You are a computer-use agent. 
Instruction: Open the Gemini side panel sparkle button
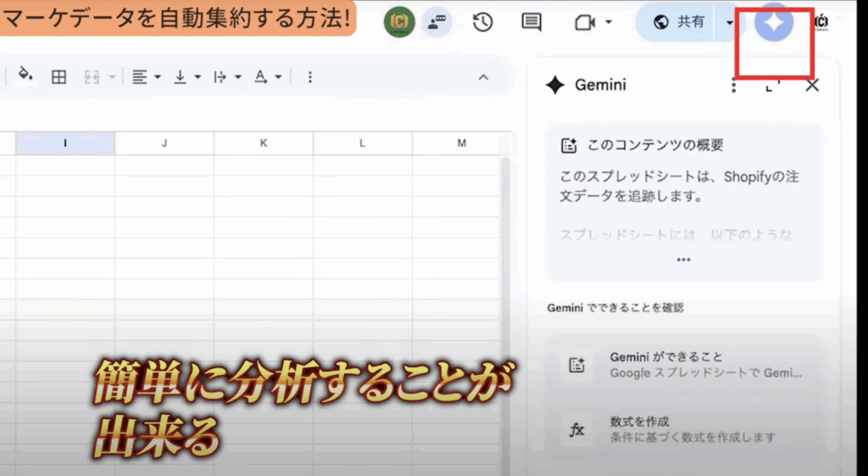(774, 23)
